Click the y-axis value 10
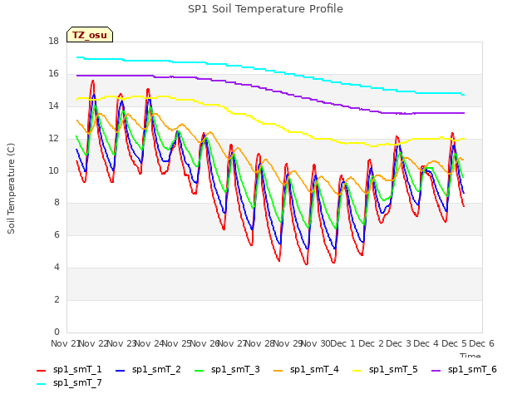 click(x=53, y=170)
